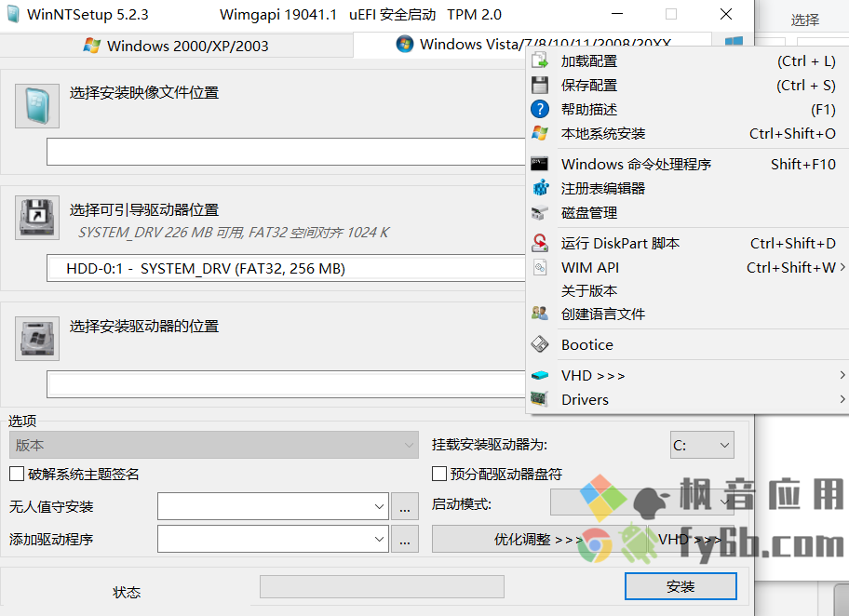
Task: Select 本地系统安装 menu entry
Action: coord(687,133)
